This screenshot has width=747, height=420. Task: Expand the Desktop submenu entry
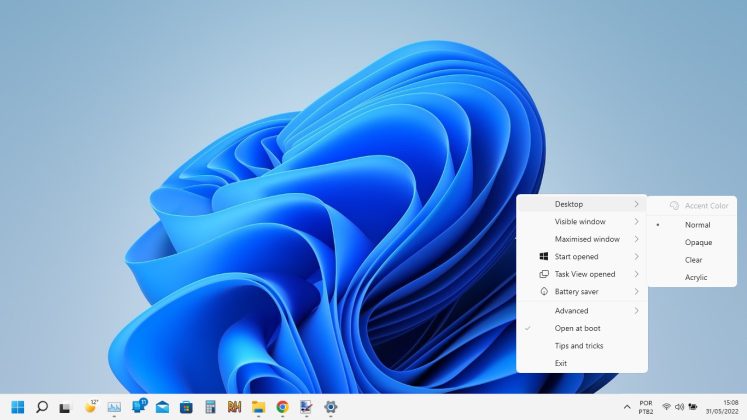pos(582,204)
